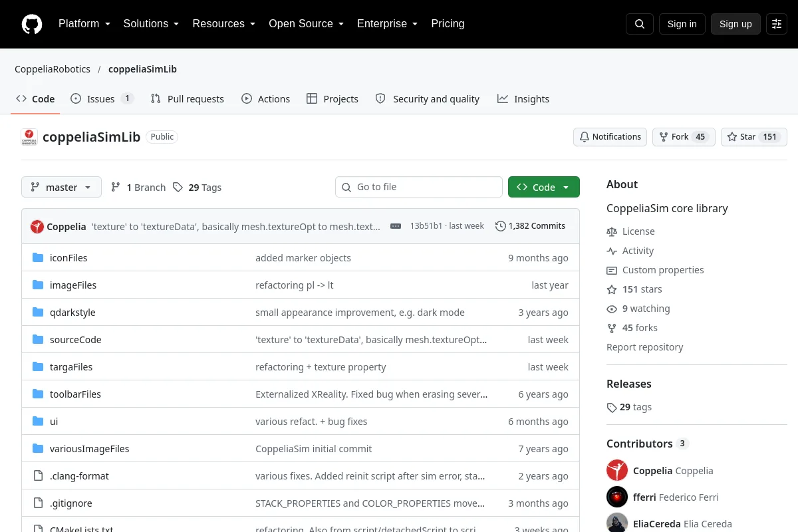798x532 pixels.
Task: Click the imageFiles folder icon
Action: click(38, 285)
